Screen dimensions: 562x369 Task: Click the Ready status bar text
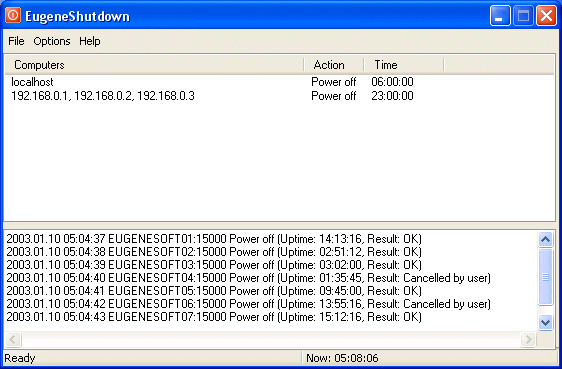(x=20, y=358)
